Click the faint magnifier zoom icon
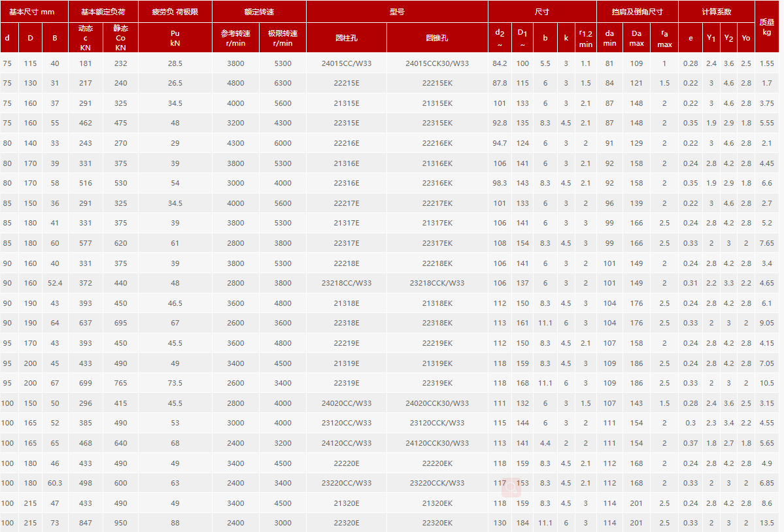 (509, 486)
